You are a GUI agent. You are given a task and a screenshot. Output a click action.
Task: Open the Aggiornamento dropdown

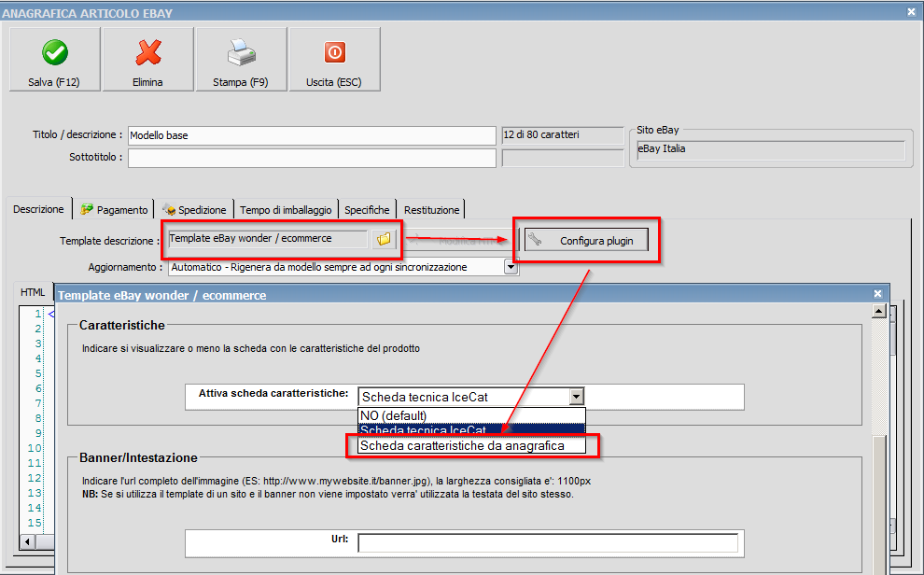pyautogui.click(x=509, y=267)
